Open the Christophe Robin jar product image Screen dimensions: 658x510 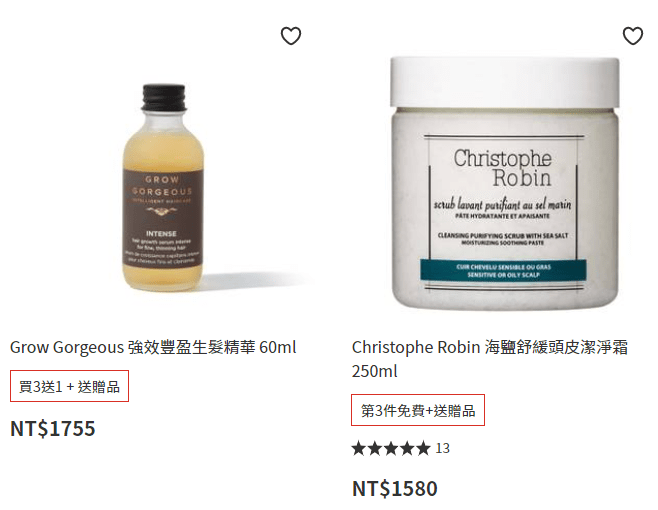coord(505,183)
